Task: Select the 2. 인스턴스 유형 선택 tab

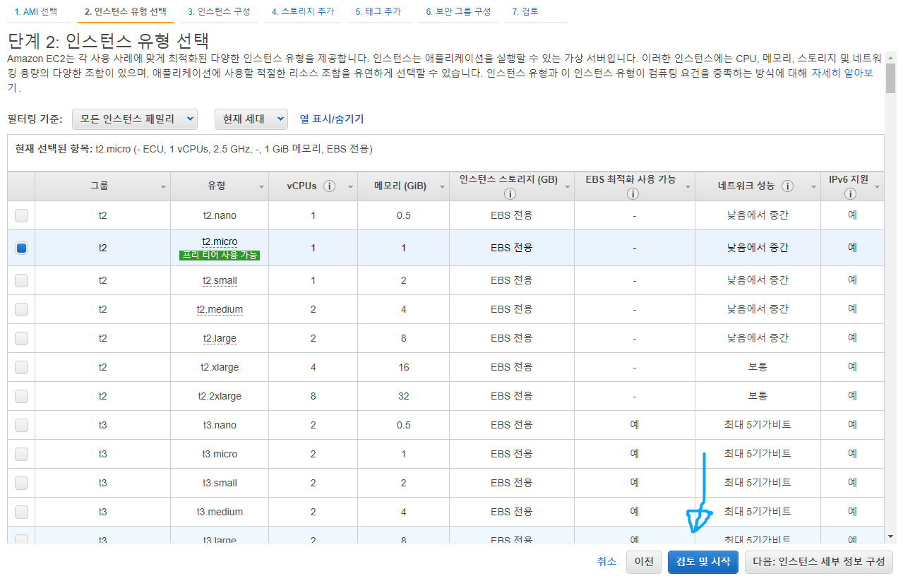Action: [126, 12]
